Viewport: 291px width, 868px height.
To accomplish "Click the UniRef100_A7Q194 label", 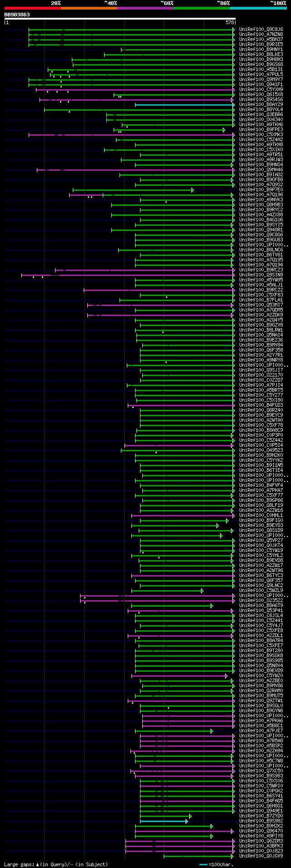I will [261, 265].
